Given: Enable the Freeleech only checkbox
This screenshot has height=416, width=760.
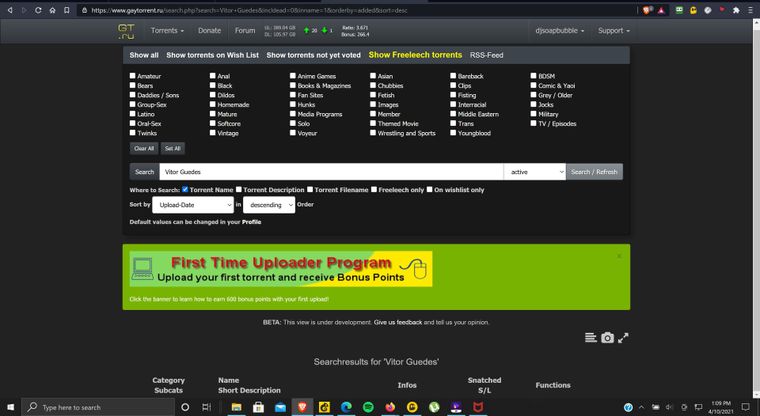Looking at the screenshot, I should [375, 189].
